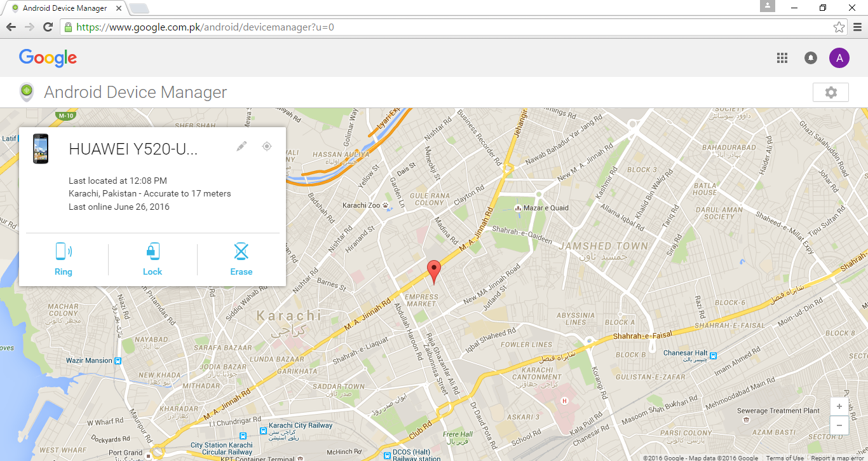Zoom out on the map
The width and height of the screenshot is (868, 461).
click(x=839, y=425)
